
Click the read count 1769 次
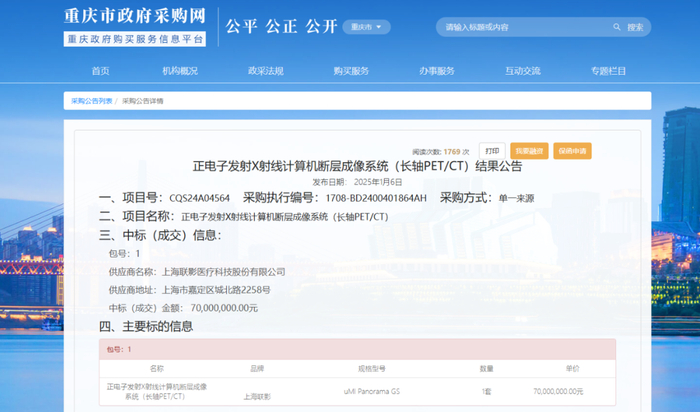point(456,152)
